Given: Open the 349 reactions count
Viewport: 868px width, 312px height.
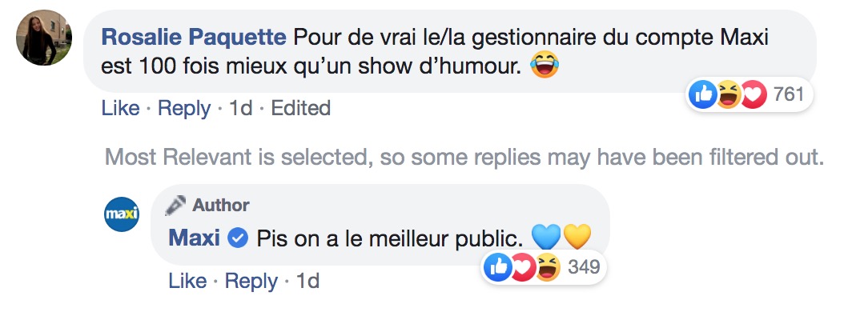Looking at the screenshot, I should click(x=584, y=267).
